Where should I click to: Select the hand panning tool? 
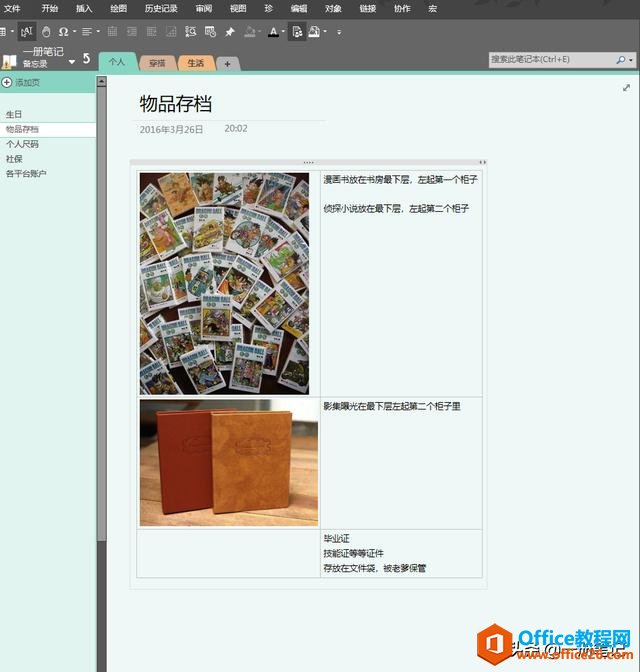(x=45, y=32)
